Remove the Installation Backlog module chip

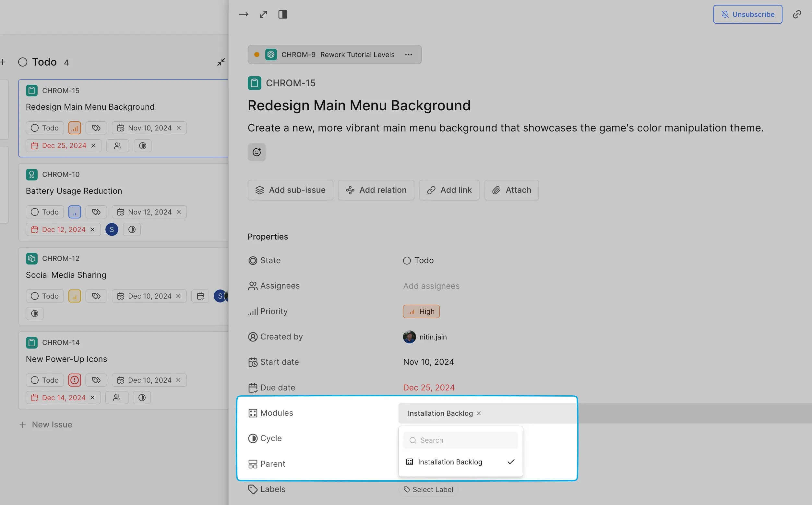479,413
